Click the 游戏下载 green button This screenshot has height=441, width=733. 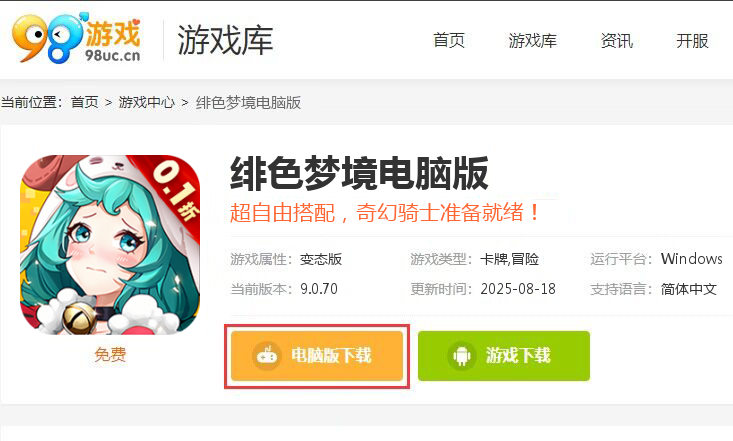[x=504, y=356]
